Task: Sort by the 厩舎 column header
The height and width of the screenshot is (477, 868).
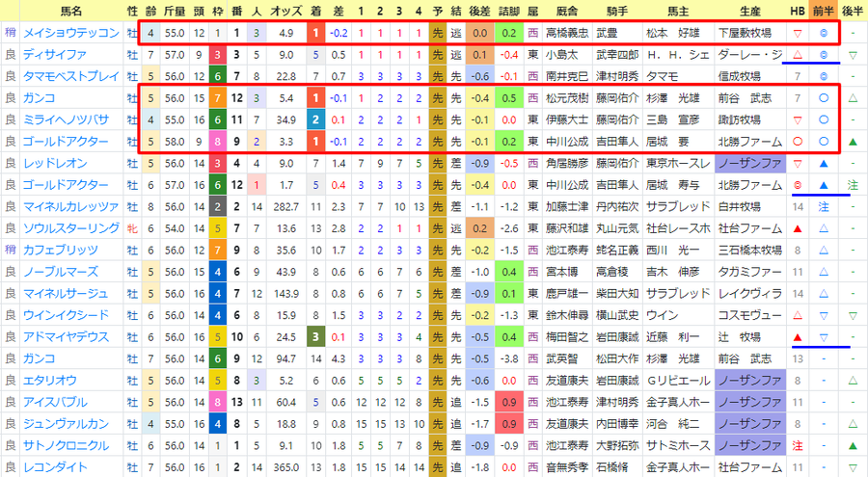Action: pos(567,11)
